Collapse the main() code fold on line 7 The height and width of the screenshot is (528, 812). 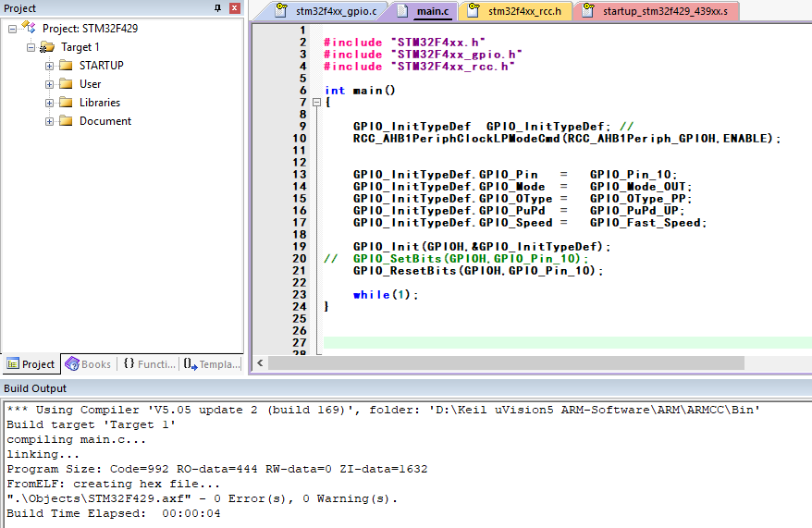pyautogui.click(x=316, y=103)
